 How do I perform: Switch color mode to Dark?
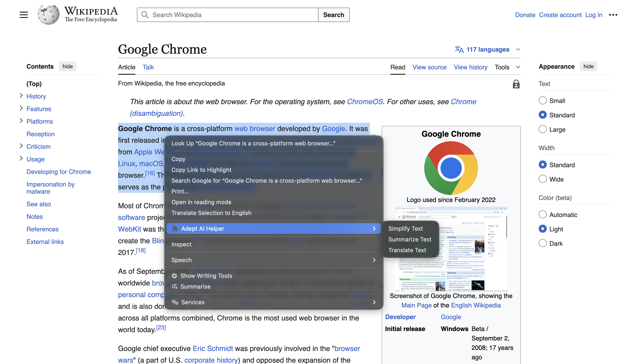tap(542, 243)
